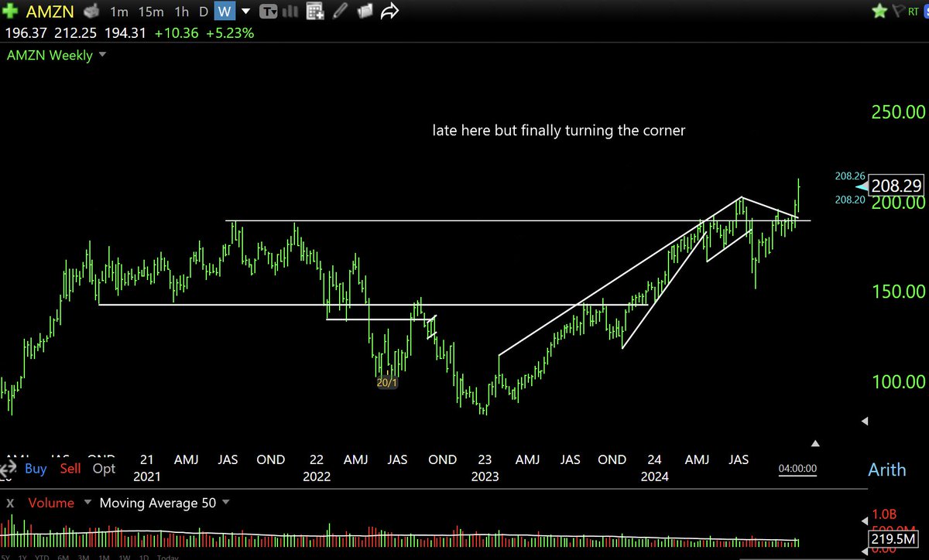Open the news/briefcase icon next to AMZN

click(x=91, y=12)
